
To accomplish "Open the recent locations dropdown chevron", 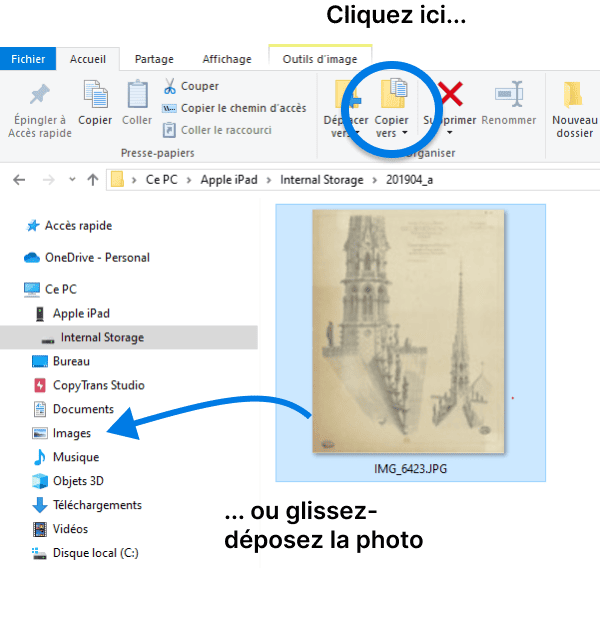I will pos(72,179).
